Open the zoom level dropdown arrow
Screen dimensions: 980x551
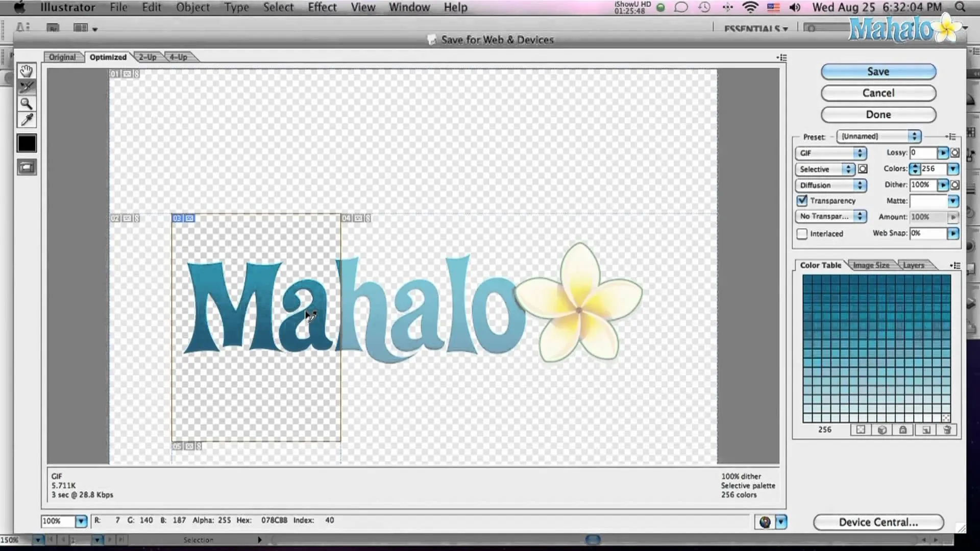[x=81, y=521]
